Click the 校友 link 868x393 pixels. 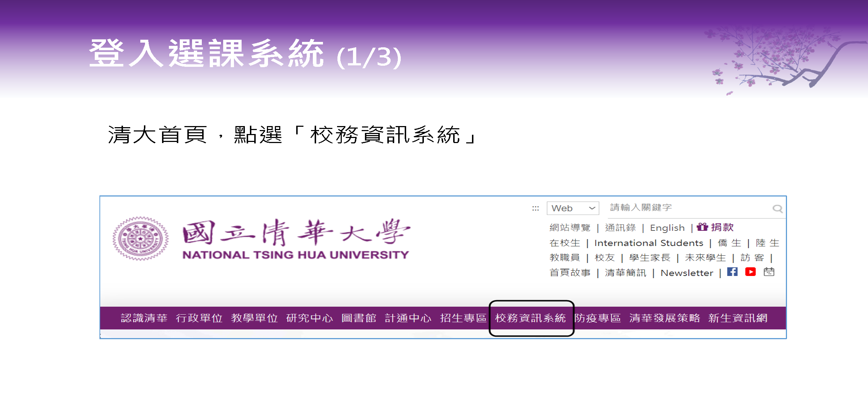[x=605, y=258]
